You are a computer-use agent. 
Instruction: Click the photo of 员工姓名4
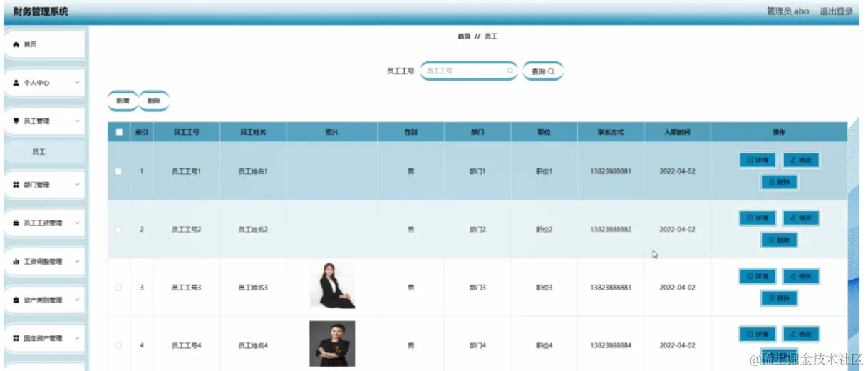tap(332, 344)
